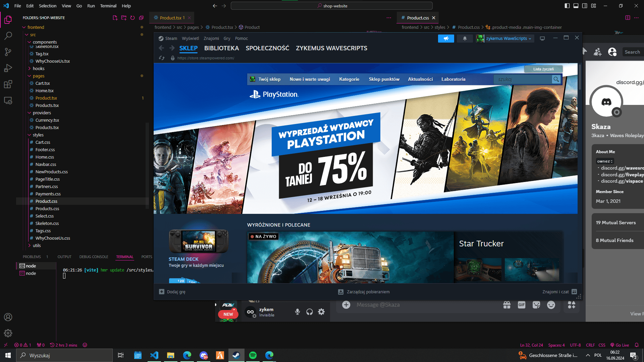The height and width of the screenshot is (362, 644).
Task: Switch to DEBUG CONSOLE panel tab
Action: [94, 257]
